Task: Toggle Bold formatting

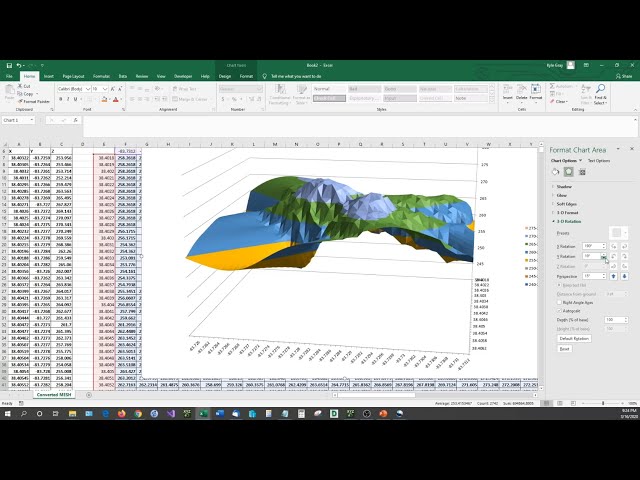Action: click(x=61, y=99)
